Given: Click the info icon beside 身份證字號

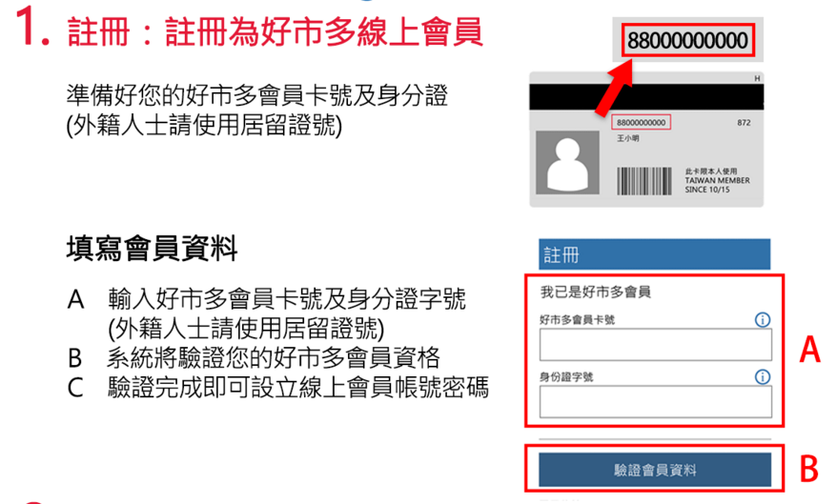Looking at the screenshot, I should coord(763,377).
